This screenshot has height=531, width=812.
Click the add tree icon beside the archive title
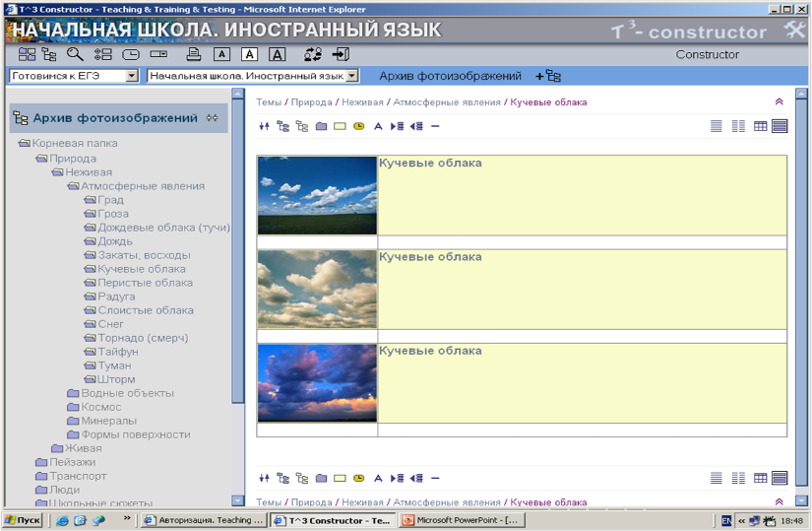tap(548, 76)
